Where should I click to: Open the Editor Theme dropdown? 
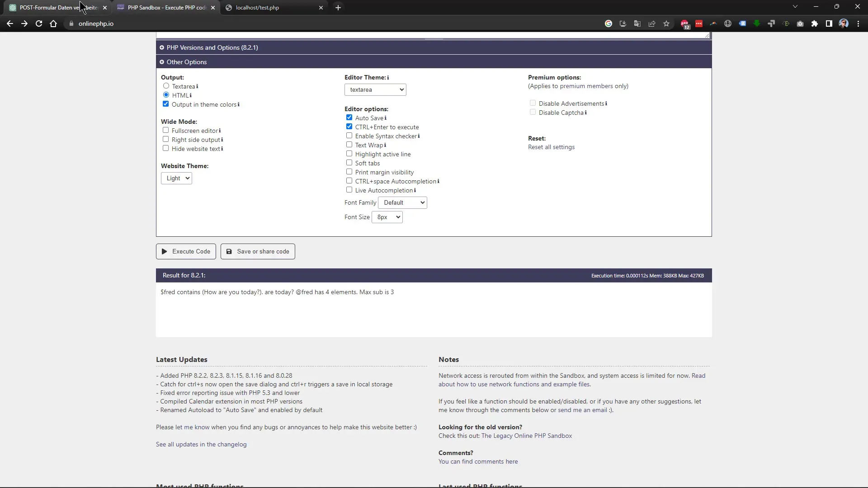click(374, 89)
